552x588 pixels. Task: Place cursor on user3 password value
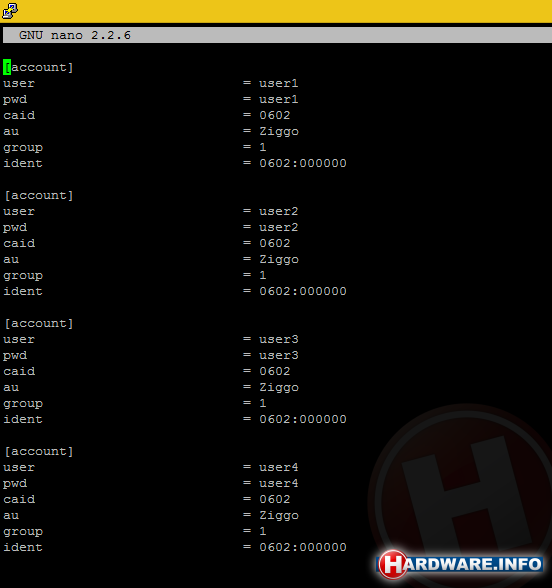[279, 355]
